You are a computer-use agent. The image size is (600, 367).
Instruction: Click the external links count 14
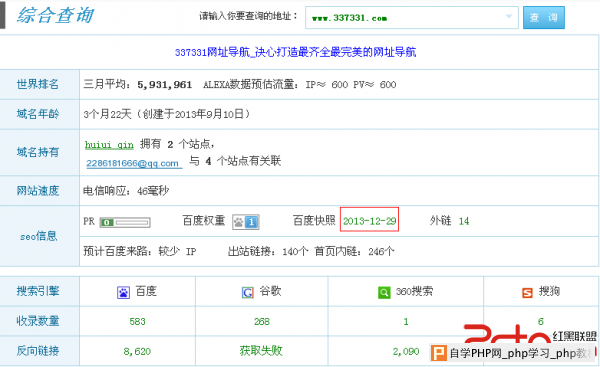464,221
